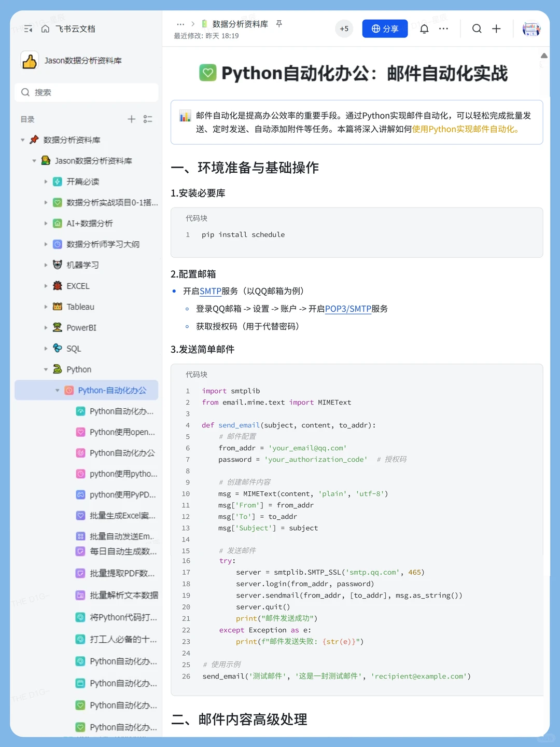Collapse the Python-自动化办公 section
This screenshot has width=560, height=747.
[57, 390]
